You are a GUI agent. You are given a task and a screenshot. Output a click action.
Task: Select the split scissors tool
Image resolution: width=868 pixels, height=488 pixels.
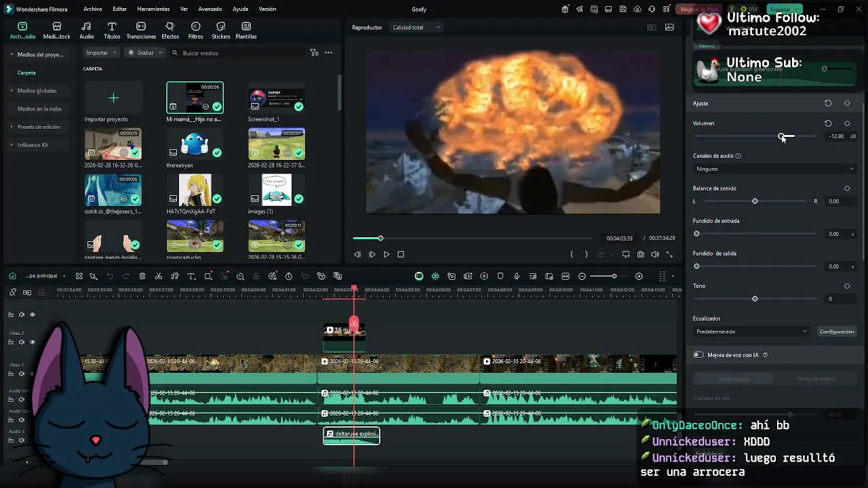[x=159, y=276]
